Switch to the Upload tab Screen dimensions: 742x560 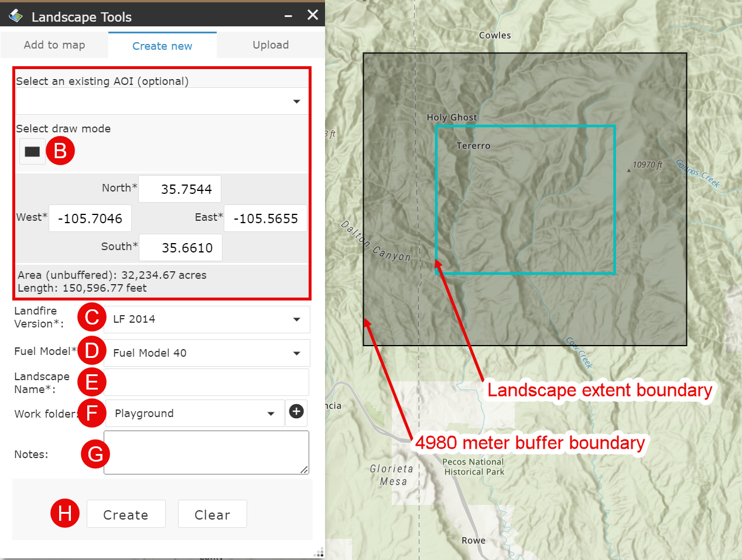271,45
